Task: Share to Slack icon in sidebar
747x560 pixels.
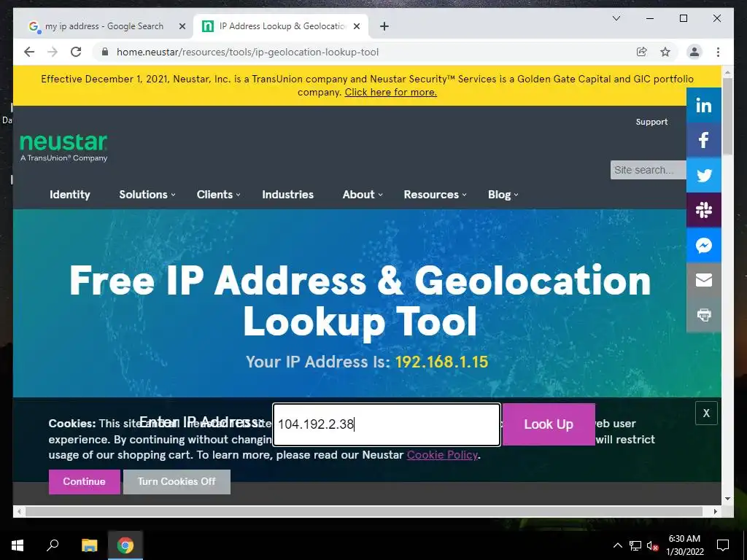Action: pos(704,210)
